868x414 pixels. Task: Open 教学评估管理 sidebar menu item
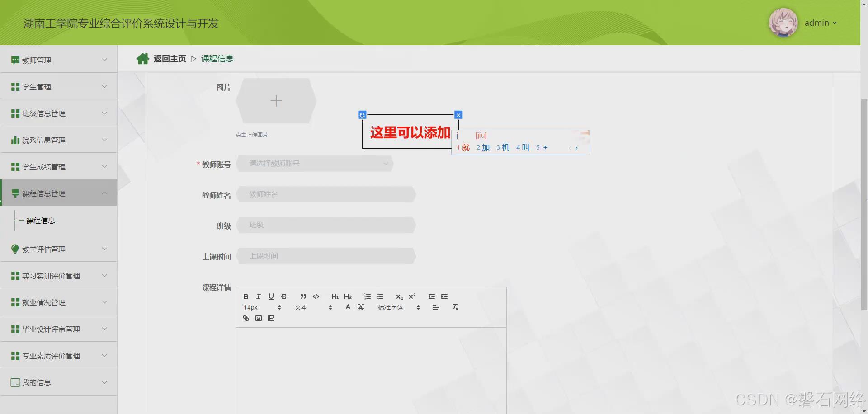[x=44, y=249]
